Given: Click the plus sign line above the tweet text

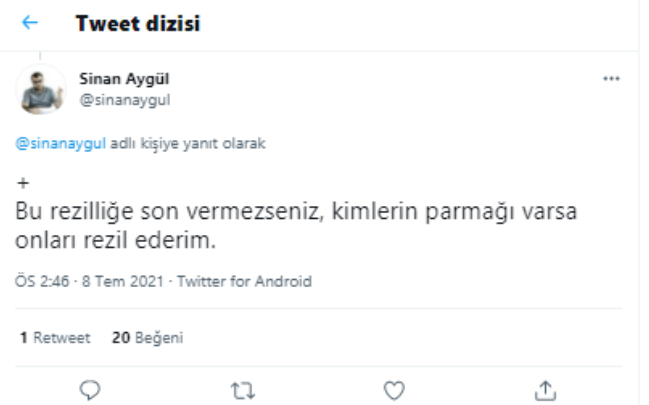Looking at the screenshot, I should [x=24, y=184].
